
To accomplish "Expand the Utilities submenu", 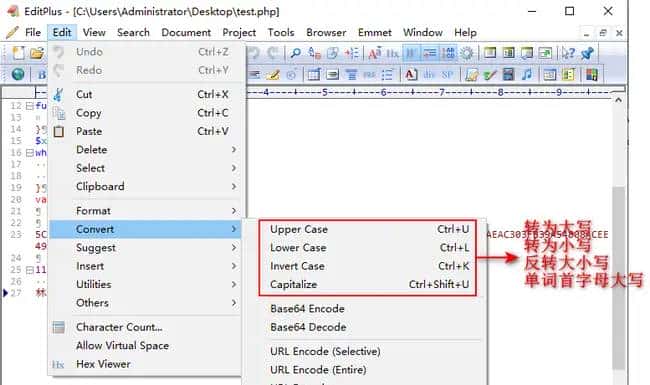I will [145, 285].
